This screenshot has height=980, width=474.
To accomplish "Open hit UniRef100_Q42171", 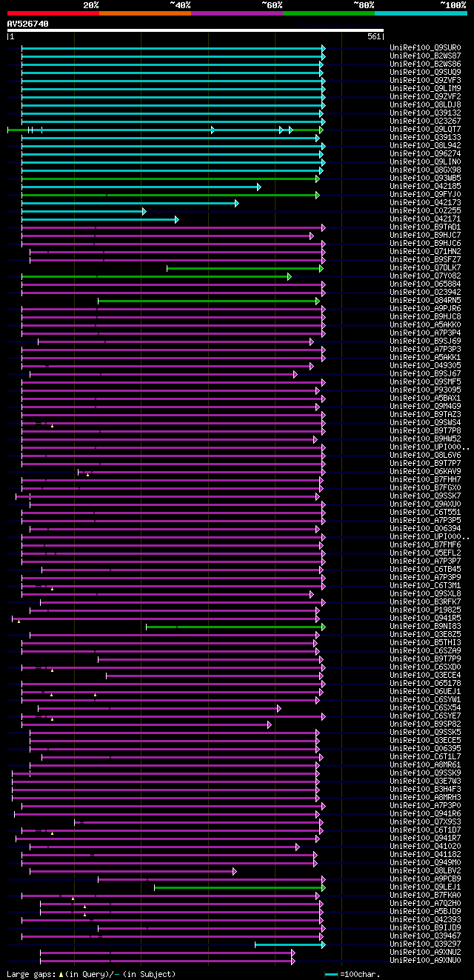I will coord(425,219).
